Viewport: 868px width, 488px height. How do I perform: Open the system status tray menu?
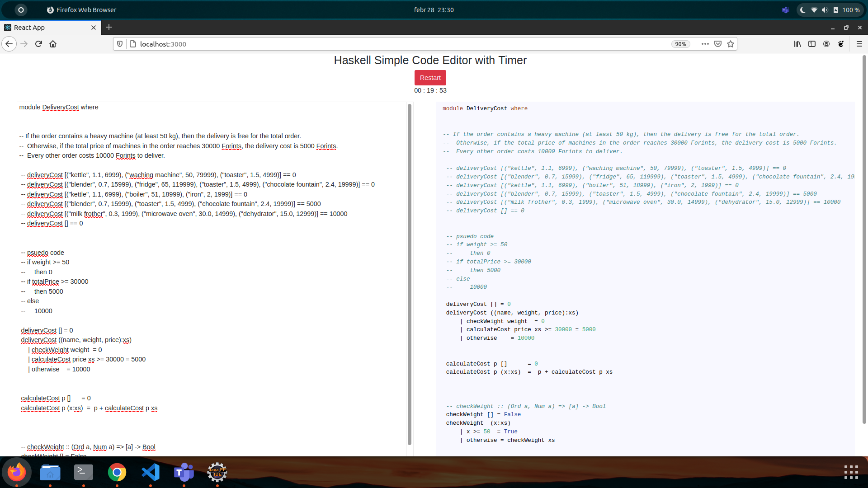(x=831, y=9)
